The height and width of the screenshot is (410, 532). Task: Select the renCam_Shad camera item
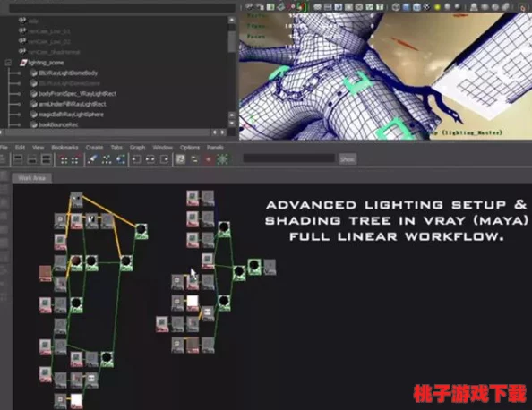[54, 52]
